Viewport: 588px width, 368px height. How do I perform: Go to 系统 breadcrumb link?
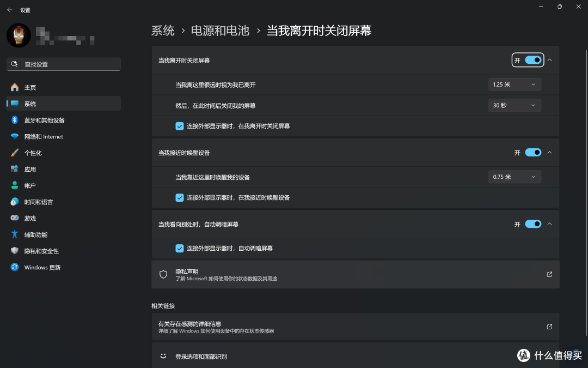pos(163,31)
